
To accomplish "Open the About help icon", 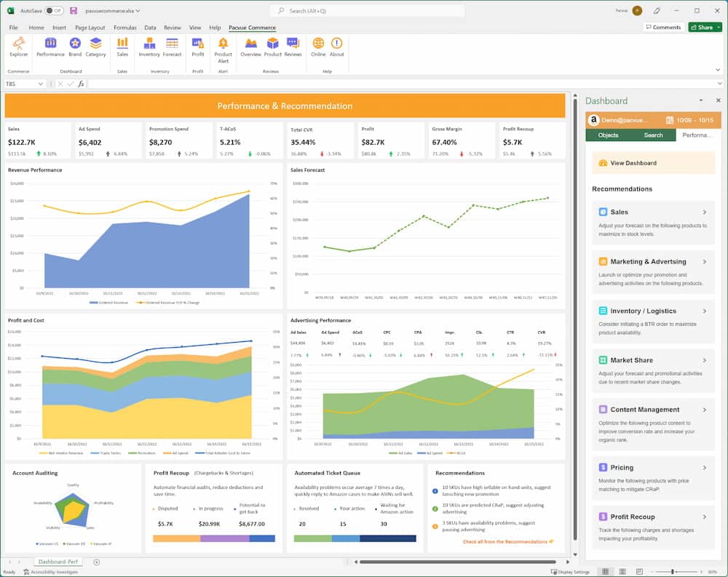I will pyautogui.click(x=336, y=47).
